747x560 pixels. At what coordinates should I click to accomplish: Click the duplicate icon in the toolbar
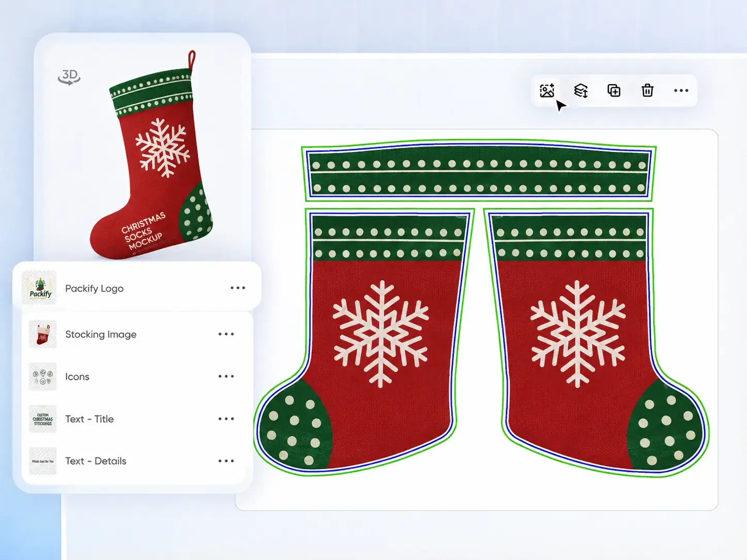tap(614, 91)
